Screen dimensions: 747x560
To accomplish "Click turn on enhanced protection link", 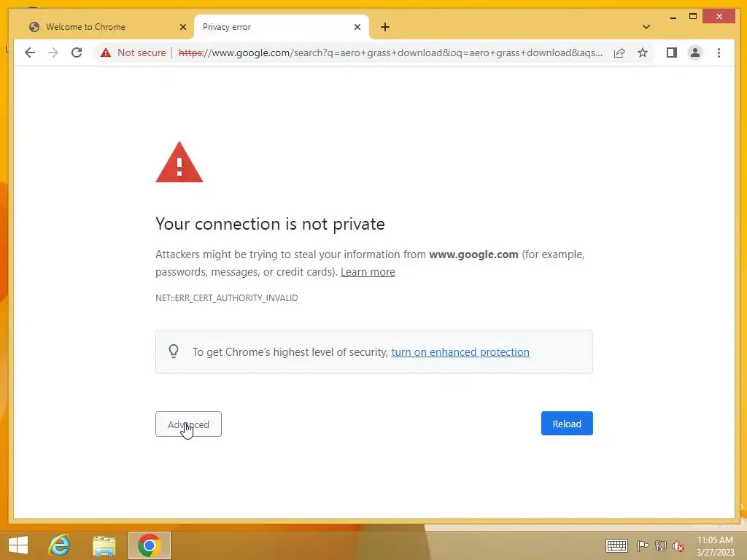I will click(x=460, y=352).
